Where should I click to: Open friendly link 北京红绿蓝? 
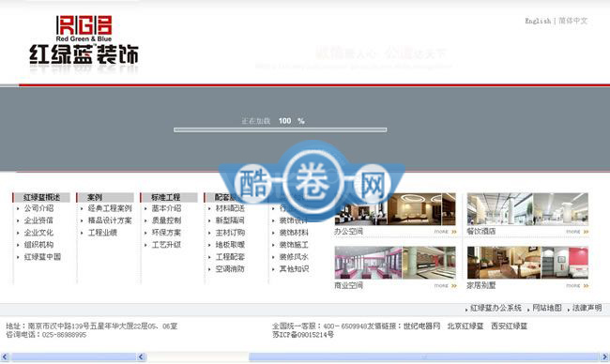tap(465, 326)
